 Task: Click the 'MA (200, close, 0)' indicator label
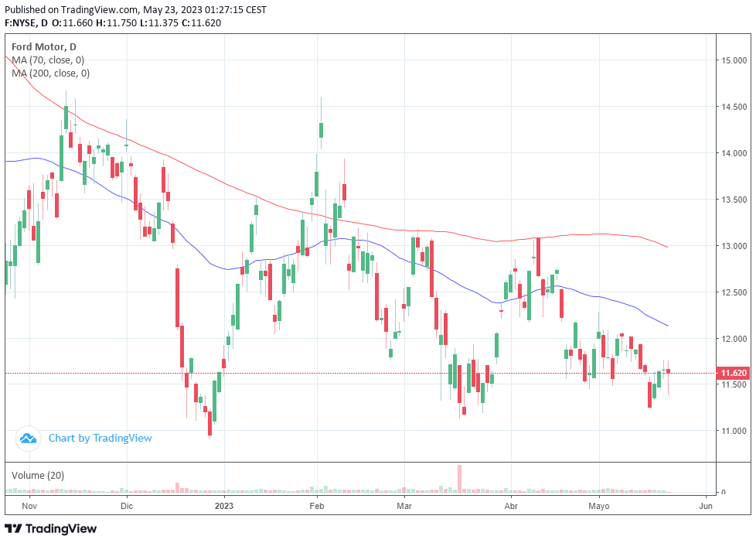(50, 73)
